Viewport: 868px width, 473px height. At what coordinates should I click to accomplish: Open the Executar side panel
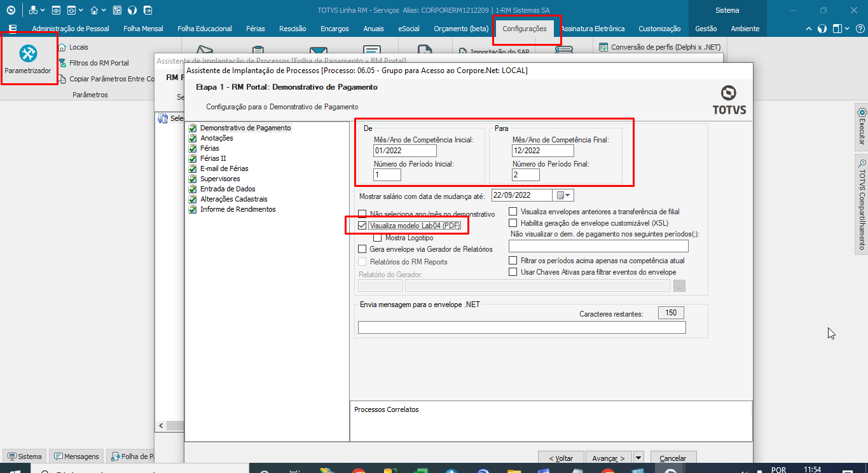click(862, 127)
